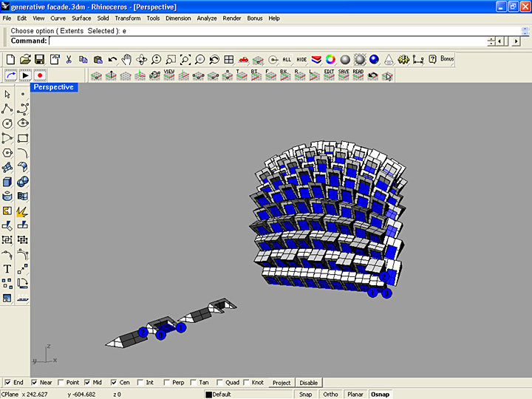
Task: Click the color wheel icon in toolbar
Action: [330, 59]
